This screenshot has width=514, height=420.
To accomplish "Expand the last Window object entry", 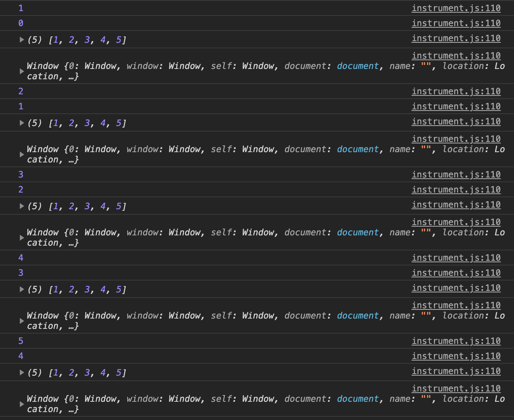I will click(x=22, y=404).
